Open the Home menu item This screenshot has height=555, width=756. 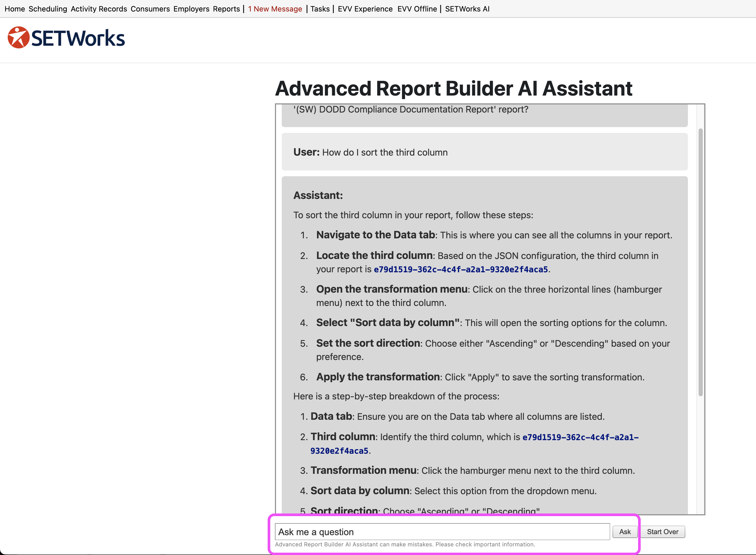click(15, 9)
